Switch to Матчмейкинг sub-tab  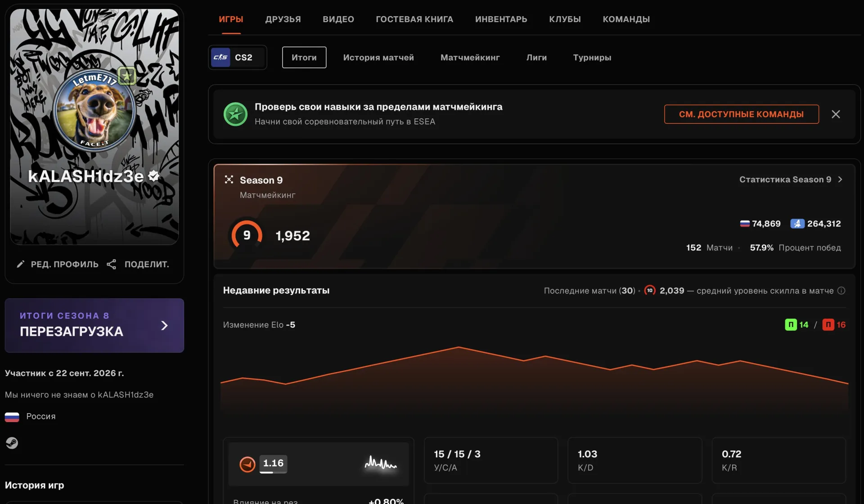470,57
